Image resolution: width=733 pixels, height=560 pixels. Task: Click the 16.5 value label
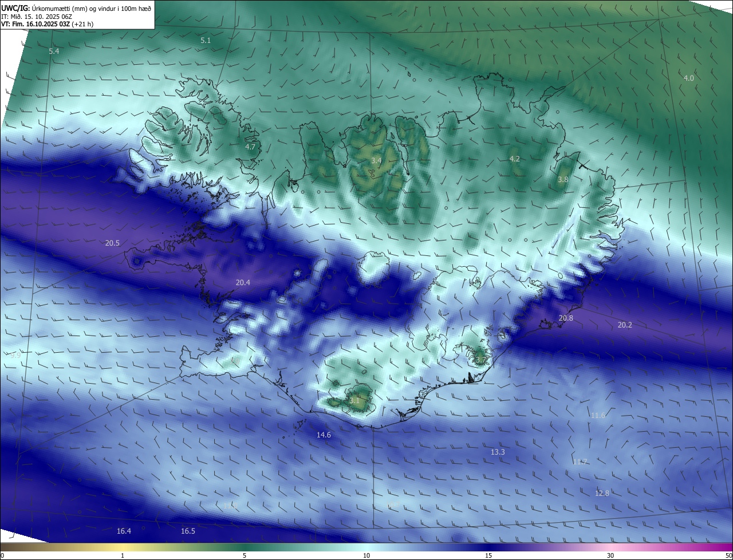(188, 531)
